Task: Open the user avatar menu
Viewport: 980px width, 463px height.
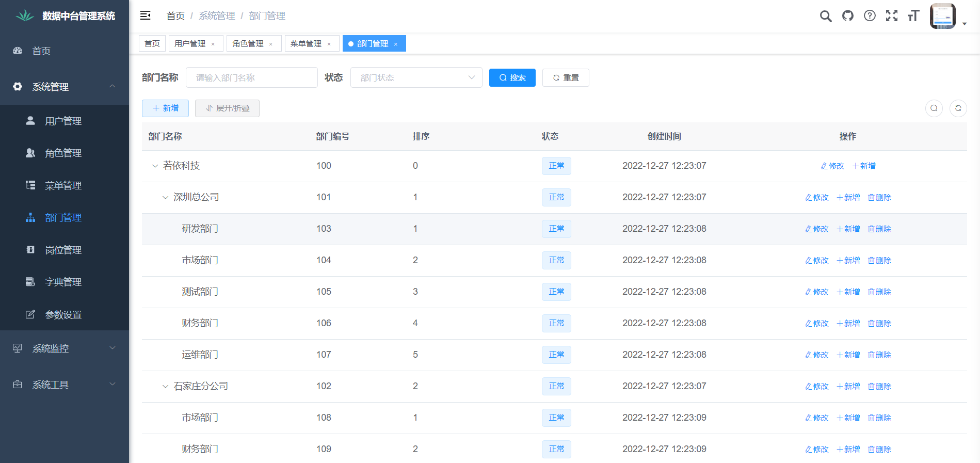Action: 943,16
